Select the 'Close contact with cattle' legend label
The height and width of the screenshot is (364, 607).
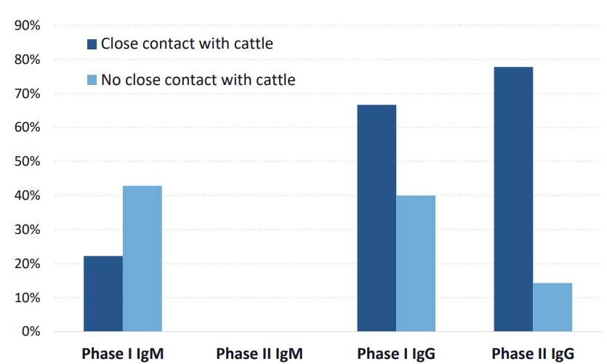[187, 44]
